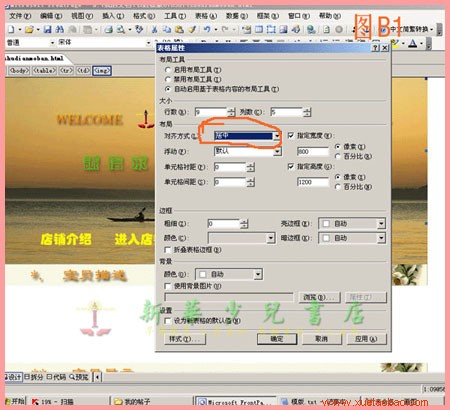Click the Cut scissors toolbar icon

[154, 29]
